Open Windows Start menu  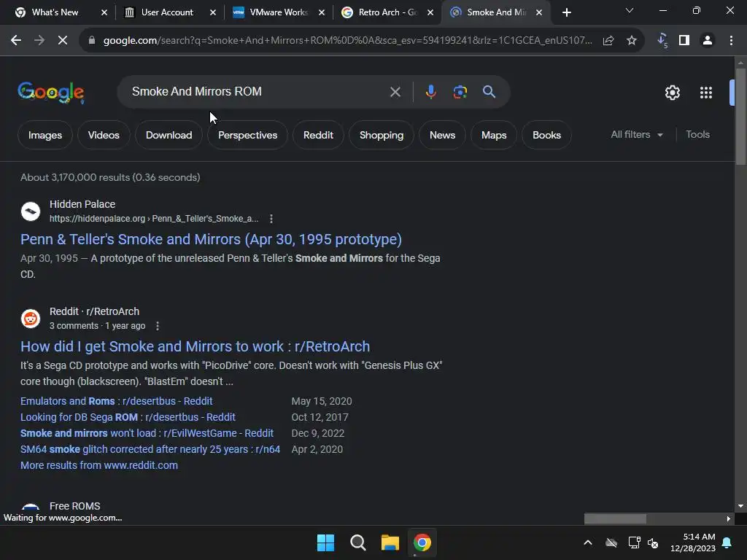point(326,542)
